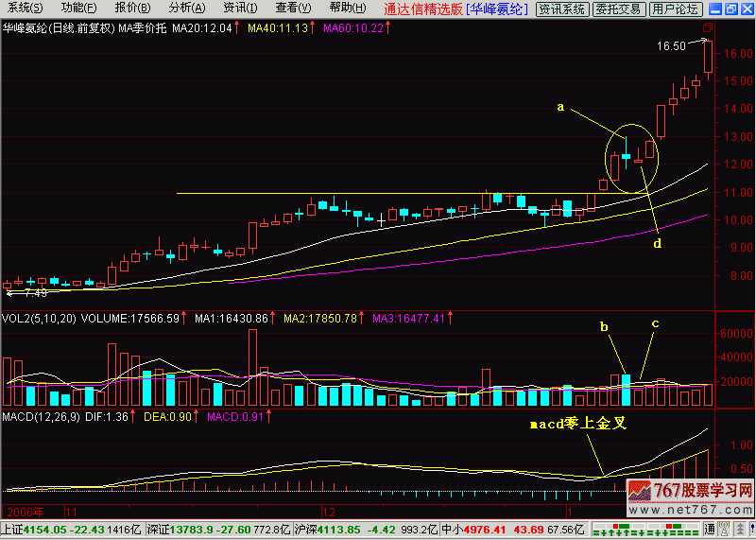Click the 上证 index in status bar
The height and width of the screenshot is (540, 756).
[12, 530]
